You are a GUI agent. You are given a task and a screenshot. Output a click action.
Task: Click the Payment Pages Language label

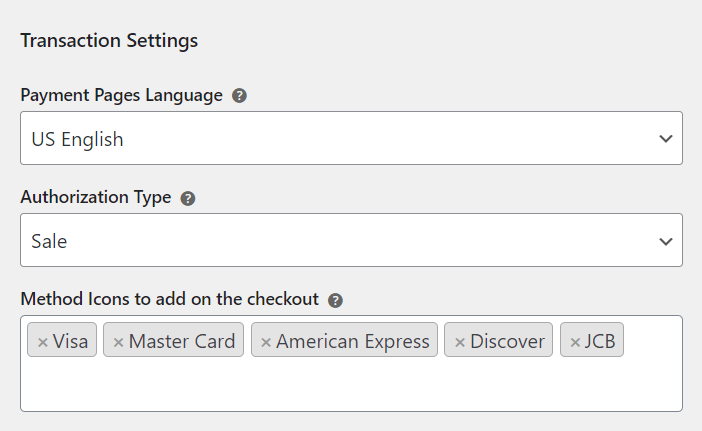coord(121,96)
